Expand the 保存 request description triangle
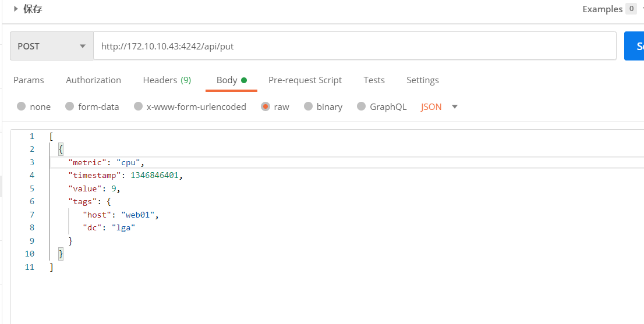Image resolution: width=644 pixels, height=324 pixels. [16, 9]
